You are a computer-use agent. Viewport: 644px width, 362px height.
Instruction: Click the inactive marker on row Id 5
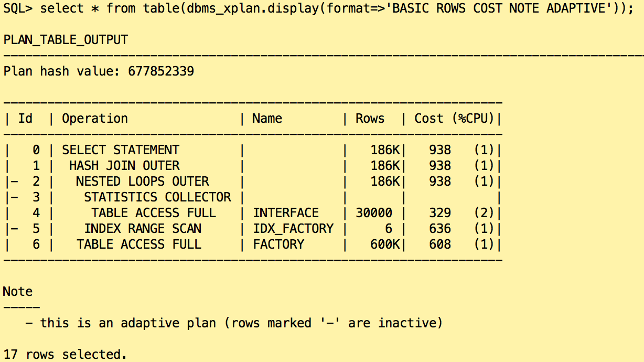point(14,229)
